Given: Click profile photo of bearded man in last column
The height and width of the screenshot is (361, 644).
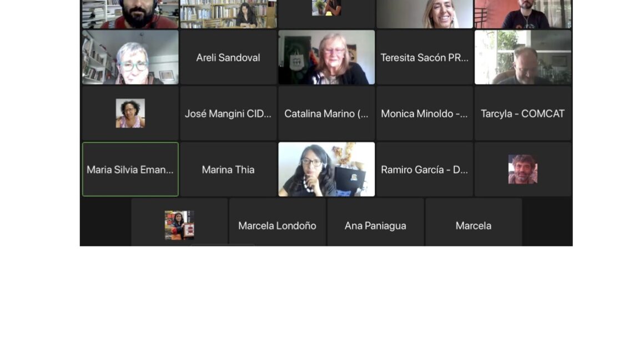Looking at the screenshot, I should [x=522, y=169].
